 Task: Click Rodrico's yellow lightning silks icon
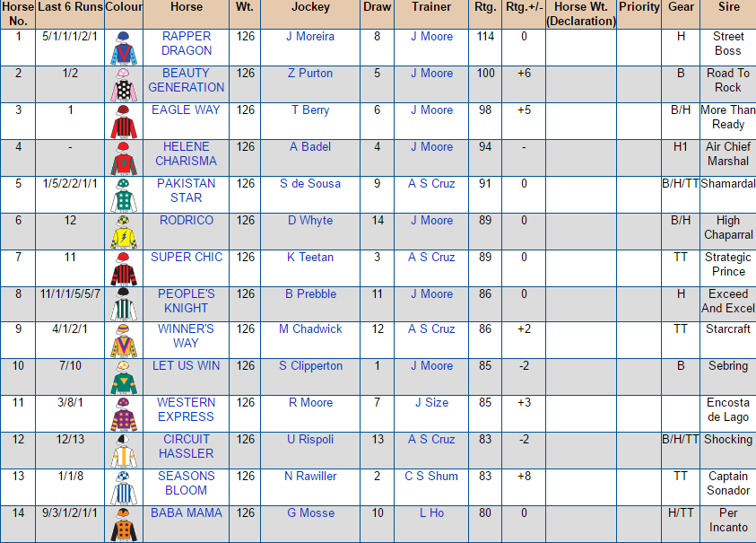coord(124,232)
